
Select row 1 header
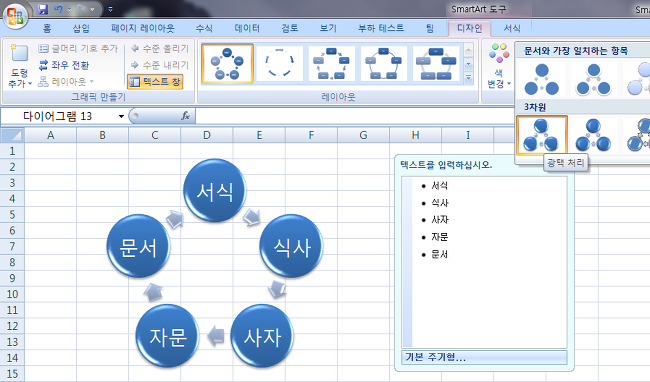[x=12, y=151]
